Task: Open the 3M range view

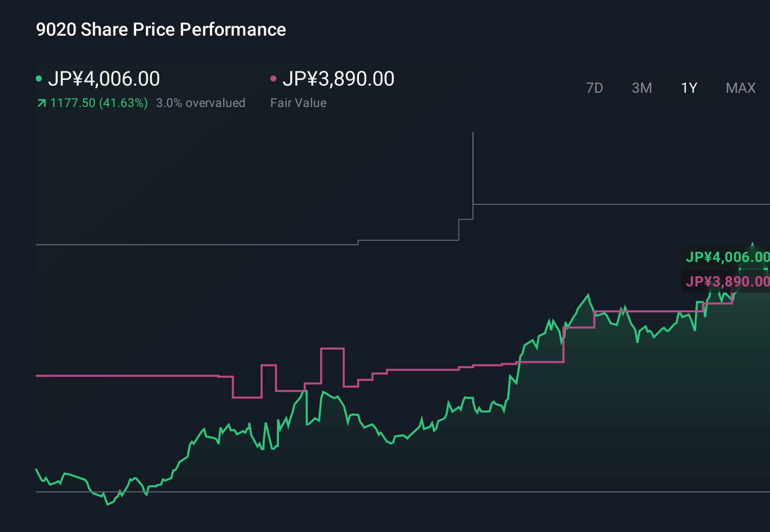Action: click(641, 88)
